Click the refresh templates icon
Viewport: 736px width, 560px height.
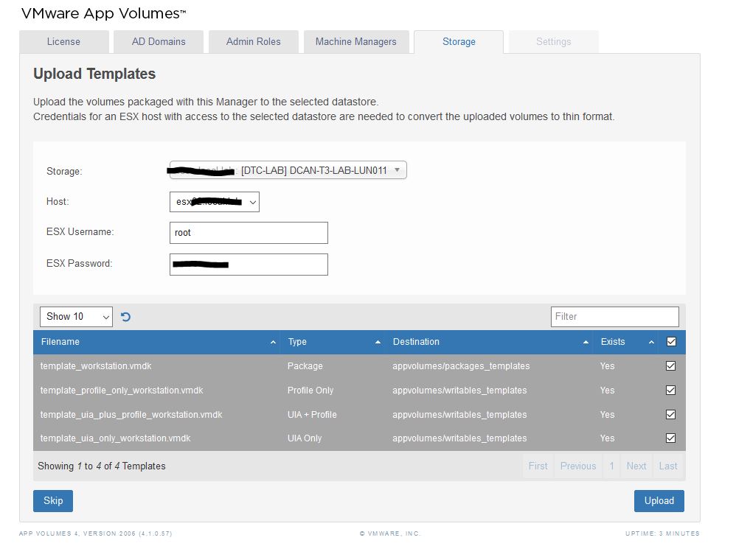click(x=125, y=317)
